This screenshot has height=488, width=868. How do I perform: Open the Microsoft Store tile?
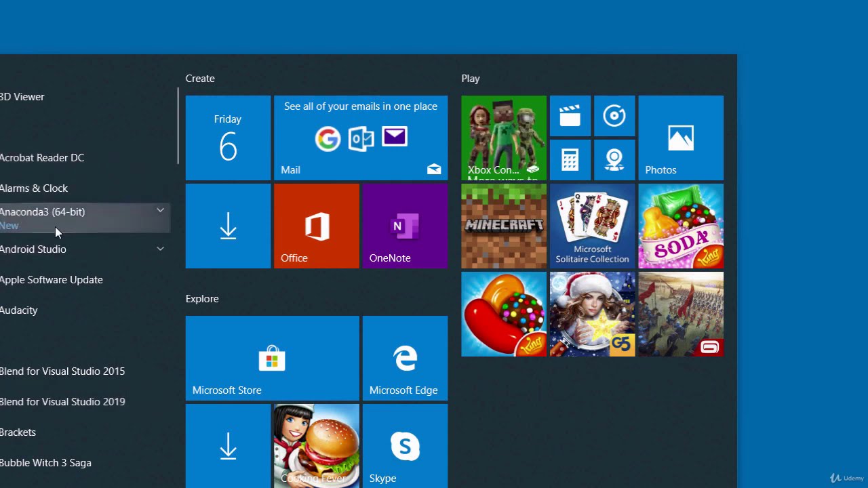click(273, 358)
